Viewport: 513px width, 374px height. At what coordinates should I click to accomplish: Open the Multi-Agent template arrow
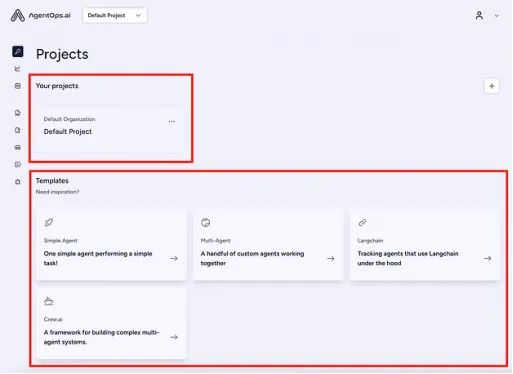point(330,258)
